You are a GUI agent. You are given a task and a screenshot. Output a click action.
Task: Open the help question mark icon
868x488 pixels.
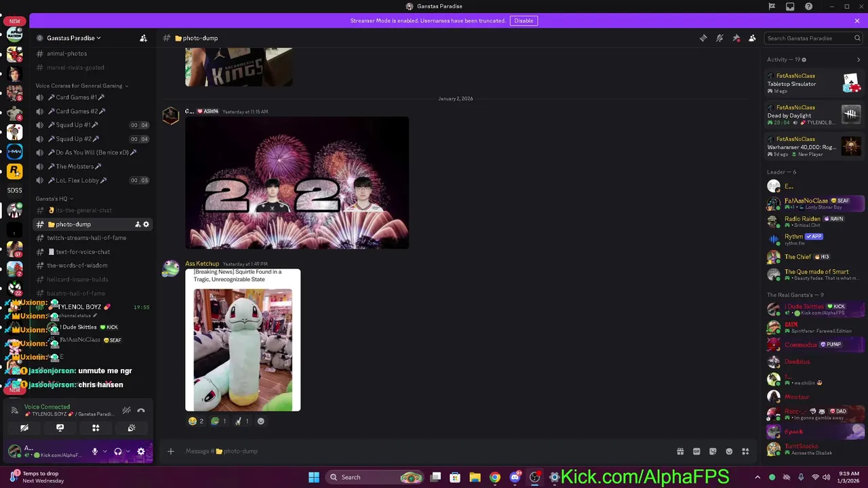coord(808,6)
